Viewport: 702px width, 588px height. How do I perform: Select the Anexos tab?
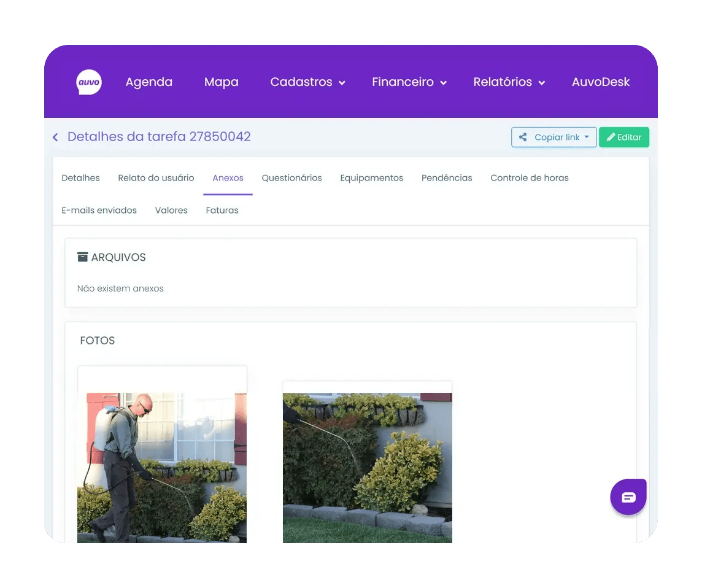pos(228,178)
